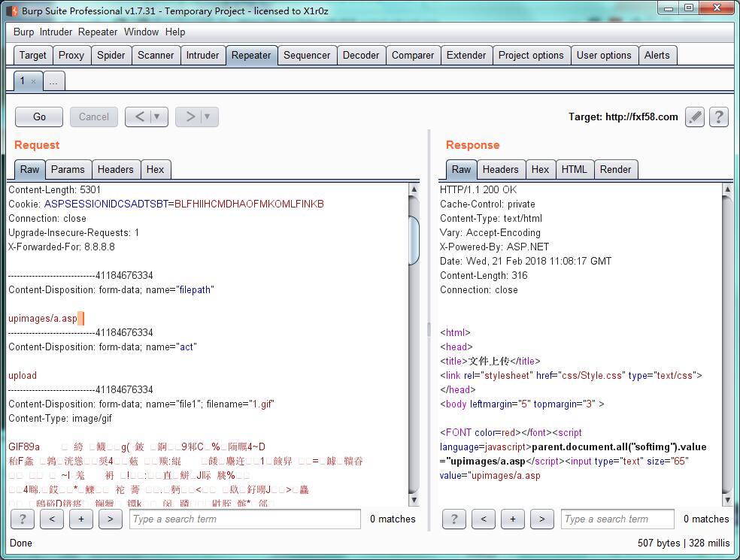This screenshot has width=740, height=560.
Task: Switch to the Sequencer tab
Action: click(307, 55)
